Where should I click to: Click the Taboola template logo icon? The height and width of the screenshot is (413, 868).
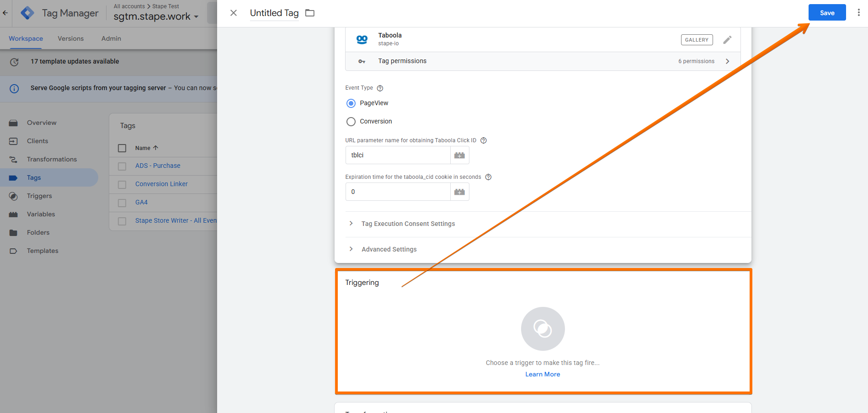[362, 39]
